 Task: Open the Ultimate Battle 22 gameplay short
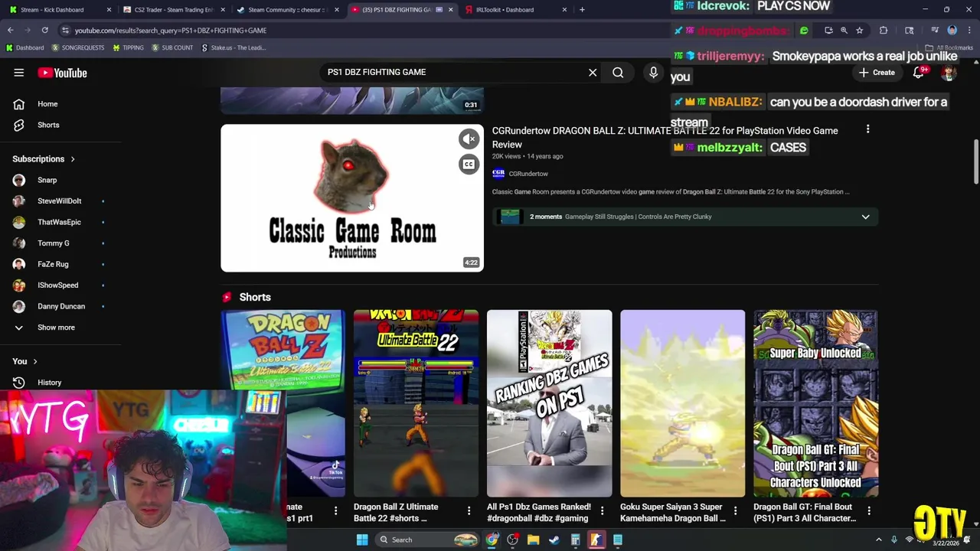tap(416, 403)
